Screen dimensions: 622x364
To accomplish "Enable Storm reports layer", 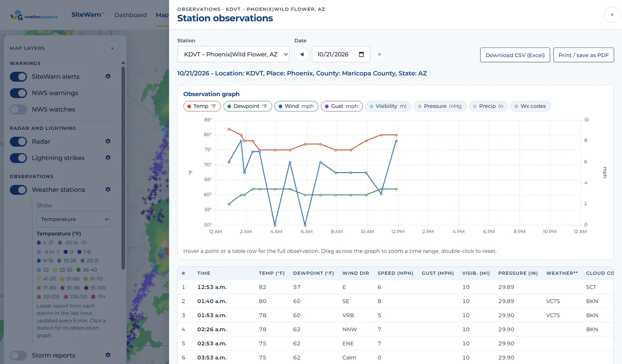I will click(19, 355).
